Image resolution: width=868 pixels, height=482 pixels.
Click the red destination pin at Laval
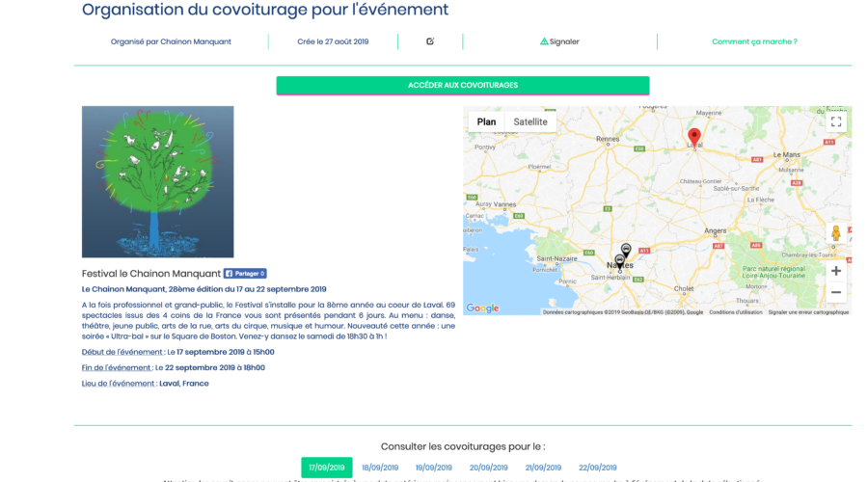pos(694,137)
